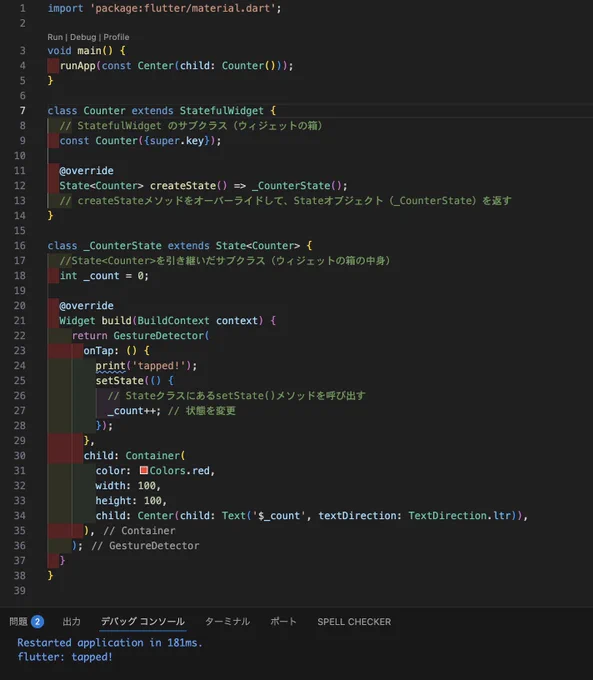Image resolution: width=593 pixels, height=680 pixels.
Task: Open the SPELL CHECKER tab
Action: coord(354,621)
